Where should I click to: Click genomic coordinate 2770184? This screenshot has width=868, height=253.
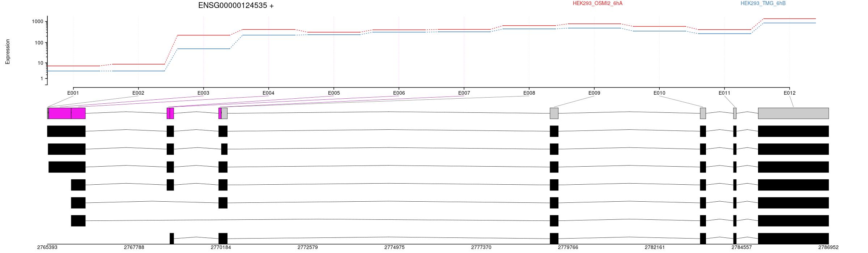click(221, 248)
